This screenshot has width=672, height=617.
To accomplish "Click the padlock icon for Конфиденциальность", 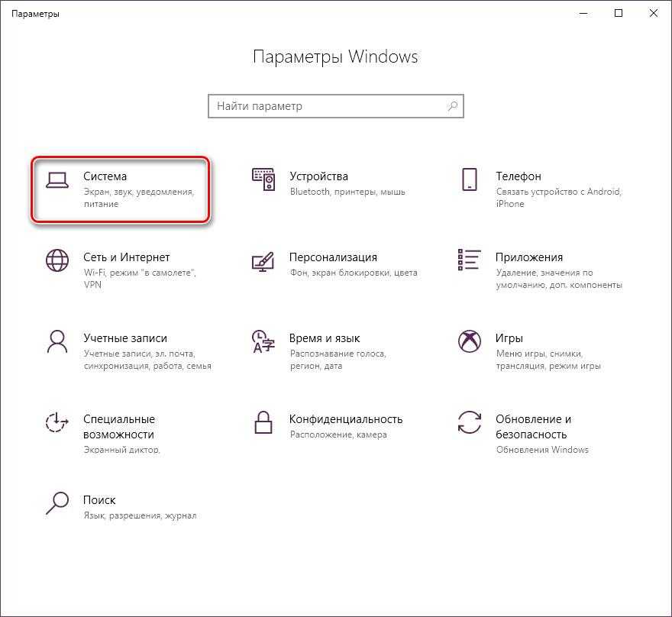I will [x=263, y=422].
